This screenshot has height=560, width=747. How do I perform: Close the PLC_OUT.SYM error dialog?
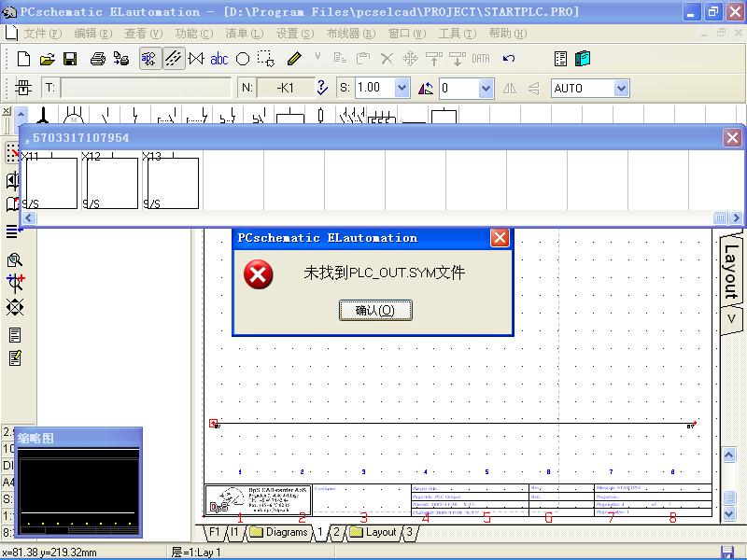click(500, 237)
